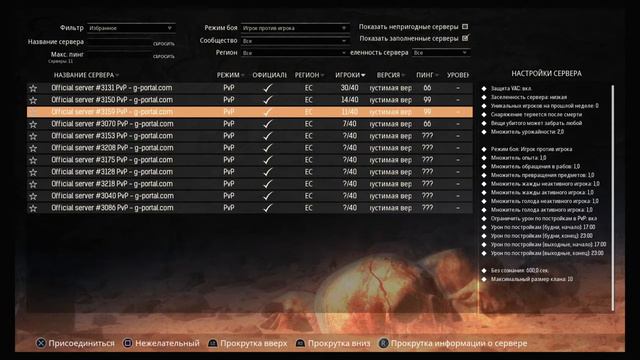Click 30/40 players count cell
640x360 pixels.
click(x=349, y=88)
